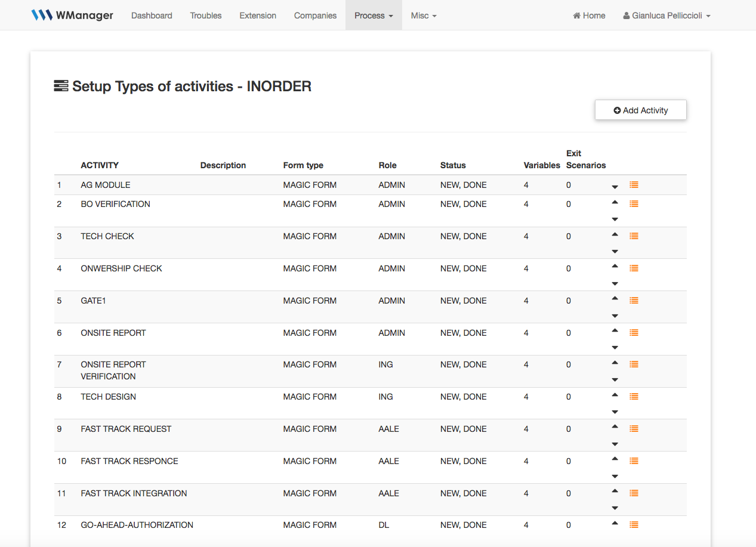This screenshot has height=547, width=756.
Task: Open the list icon in the GATE1 row
Action: point(634,301)
